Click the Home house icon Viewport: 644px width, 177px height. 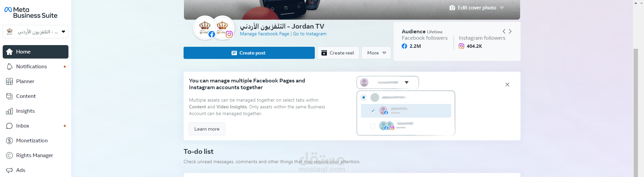tap(9, 52)
